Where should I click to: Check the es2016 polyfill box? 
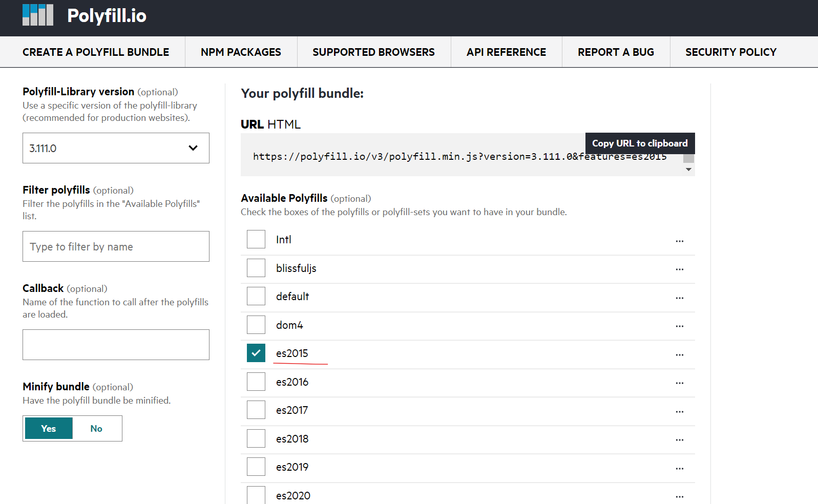pyautogui.click(x=256, y=382)
